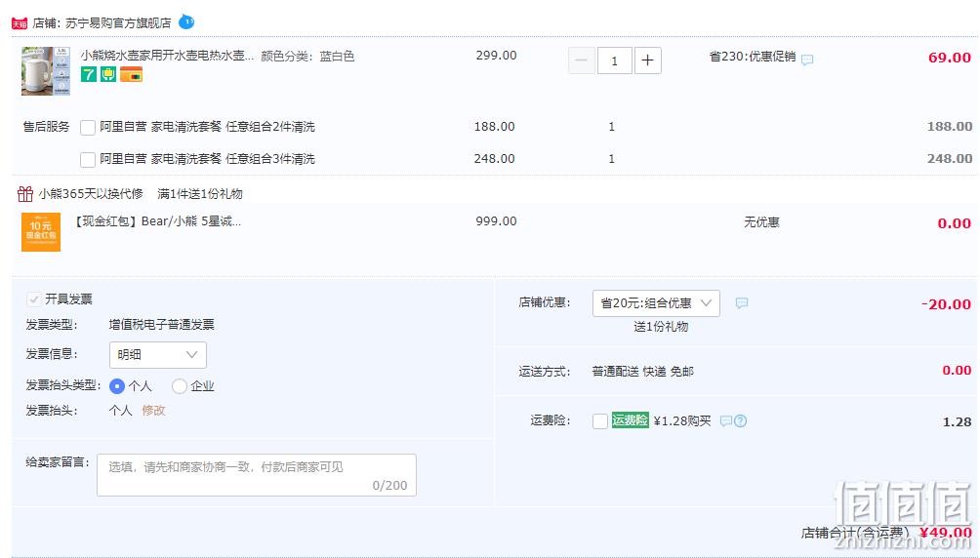Click store name 苏宁易购官方旗舰店
The height and width of the screenshot is (558, 980).
point(118,23)
